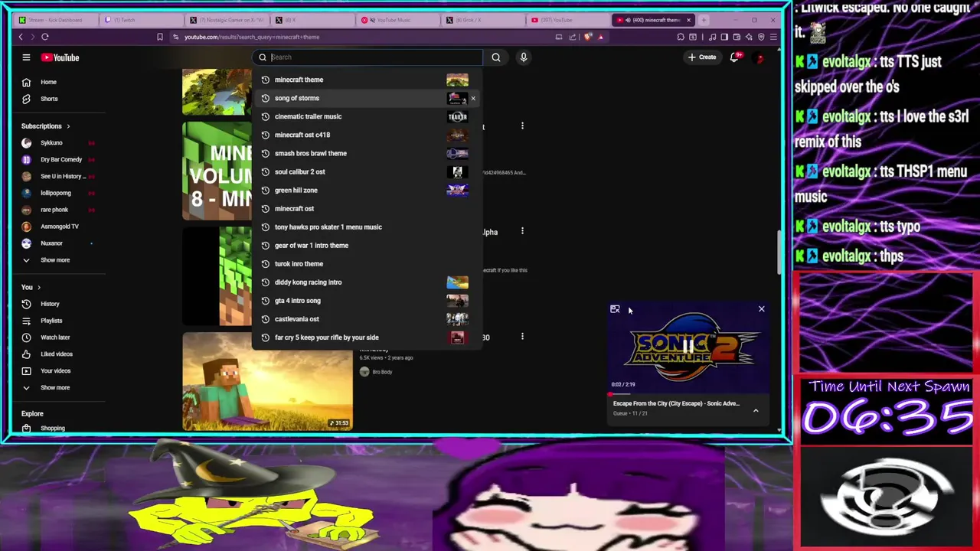
Task: Click the Create button
Action: tap(702, 57)
